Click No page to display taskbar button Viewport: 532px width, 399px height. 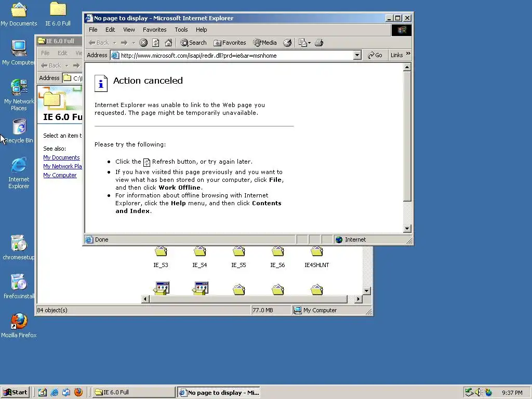click(219, 392)
